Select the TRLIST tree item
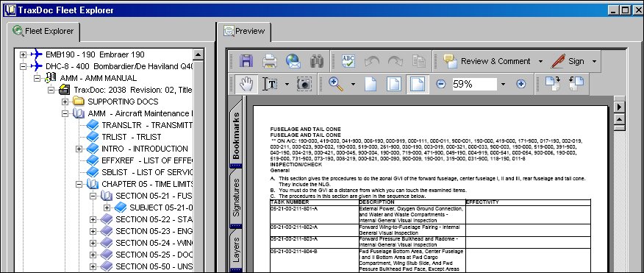This screenshot has width=644, height=273. coord(131,137)
